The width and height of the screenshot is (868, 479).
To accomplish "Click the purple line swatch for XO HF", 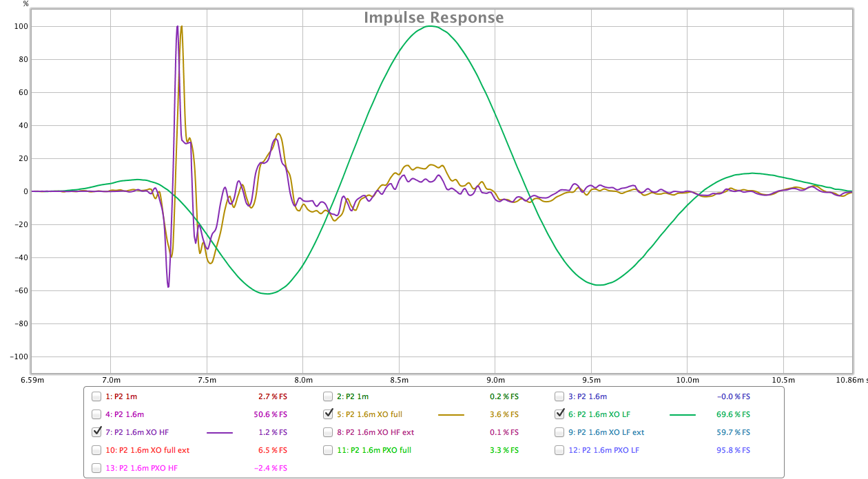I will point(220,433).
